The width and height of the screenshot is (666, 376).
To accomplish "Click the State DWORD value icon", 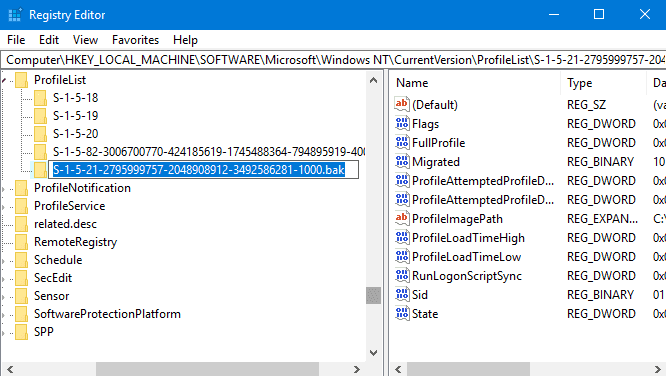I will (x=402, y=314).
